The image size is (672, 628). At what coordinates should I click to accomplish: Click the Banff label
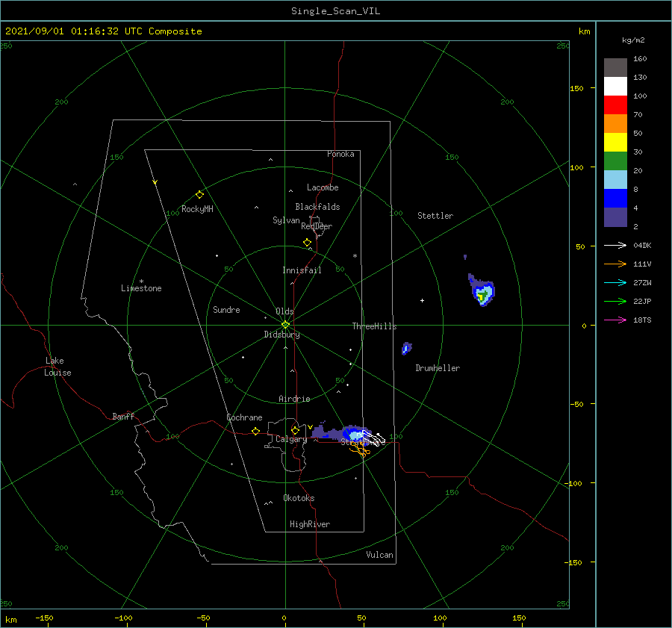tap(123, 416)
